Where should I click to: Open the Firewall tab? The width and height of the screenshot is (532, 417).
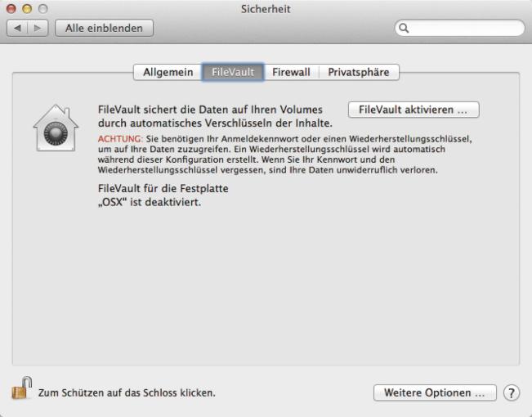[292, 72]
